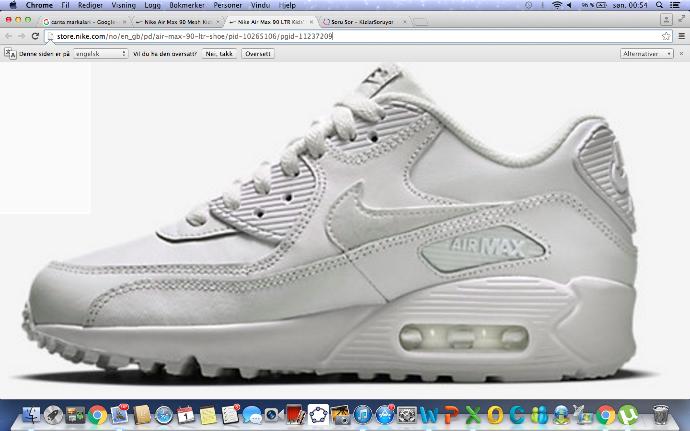This screenshot has height=431, width=690.
Task: Click the first Chrome icon in the dock
Action: [x=97, y=415]
